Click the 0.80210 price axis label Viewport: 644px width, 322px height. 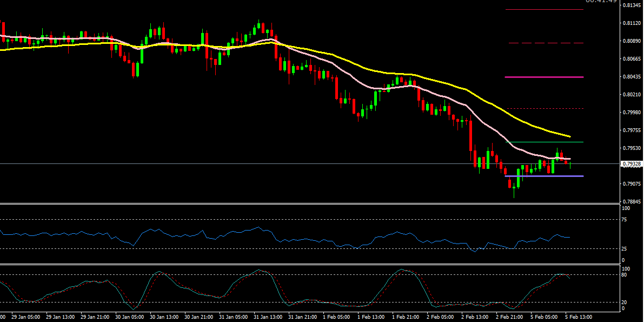click(x=632, y=95)
